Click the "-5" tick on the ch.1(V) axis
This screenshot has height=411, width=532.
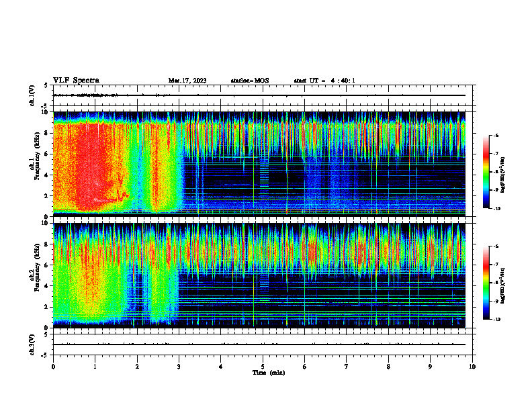pyautogui.click(x=45, y=106)
